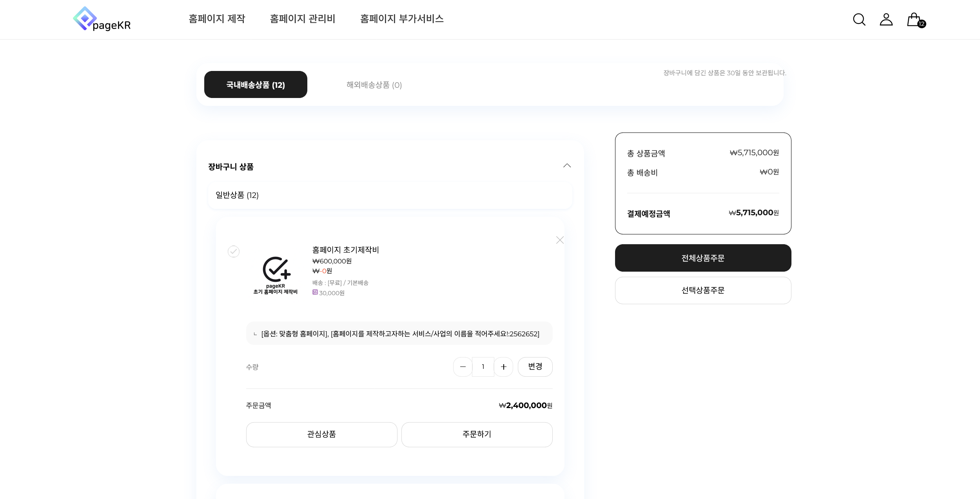
Task: Switch to 해외배송상품 (0) tab
Action: coord(374,85)
